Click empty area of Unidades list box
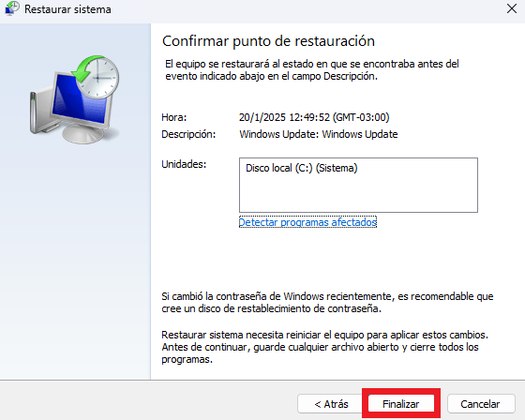Viewport: 525px width, 420px height. [358, 196]
